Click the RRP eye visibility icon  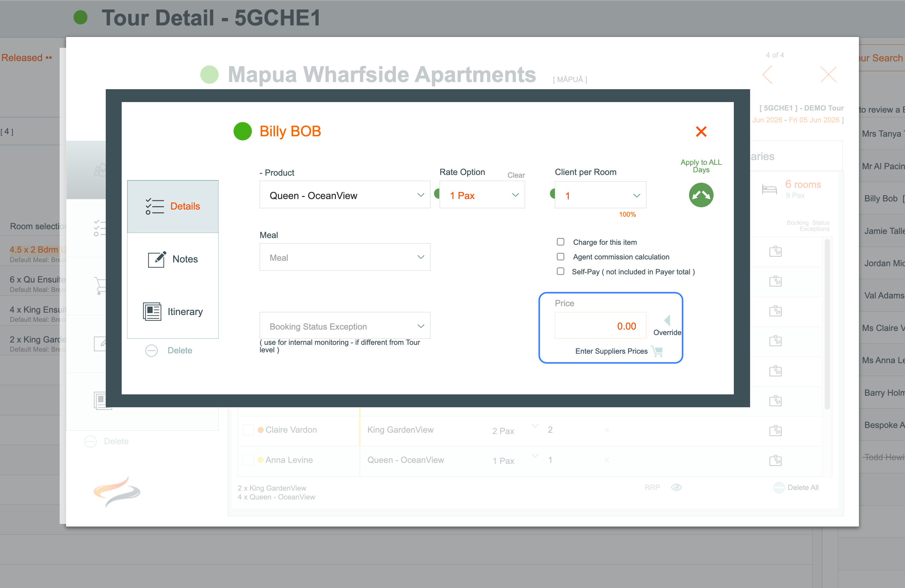(x=676, y=487)
